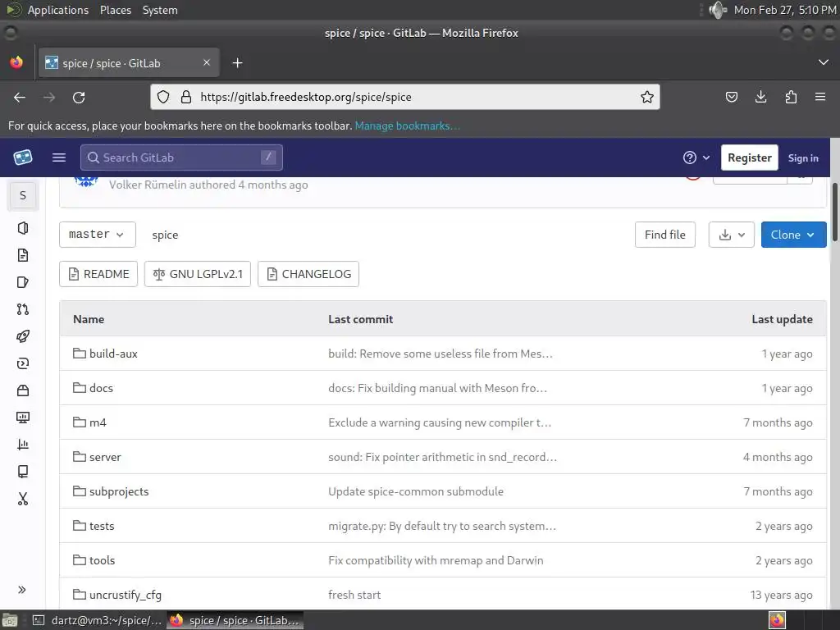Viewport: 840px width, 630px height.
Task: Open Project information sidebar icon
Action: tap(22, 228)
